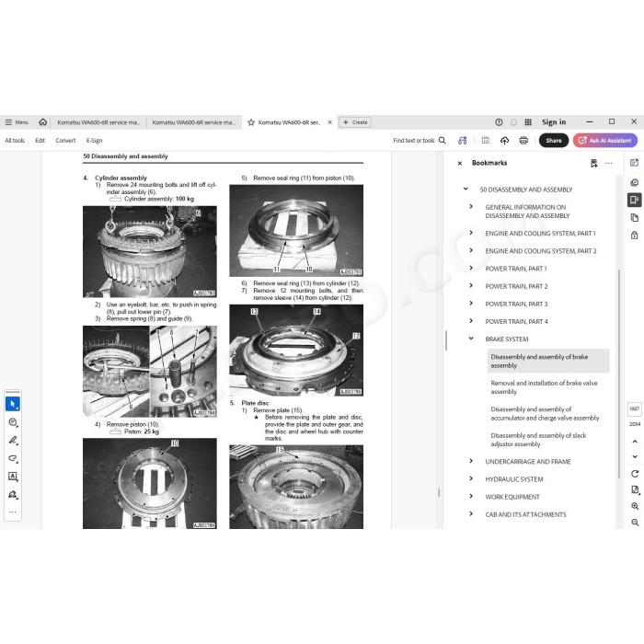Print the document with printer icon
Image resolution: width=644 pixels, height=644 pixels.
coord(523,141)
